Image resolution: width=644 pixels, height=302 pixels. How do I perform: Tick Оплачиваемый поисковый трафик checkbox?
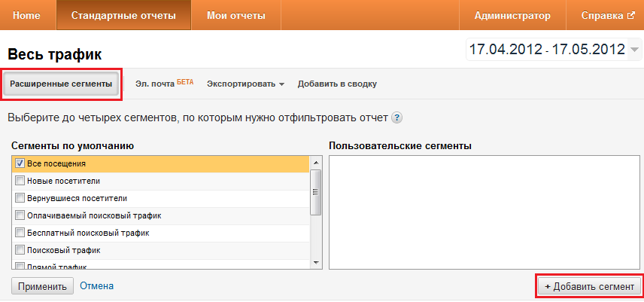coord(20,215)
